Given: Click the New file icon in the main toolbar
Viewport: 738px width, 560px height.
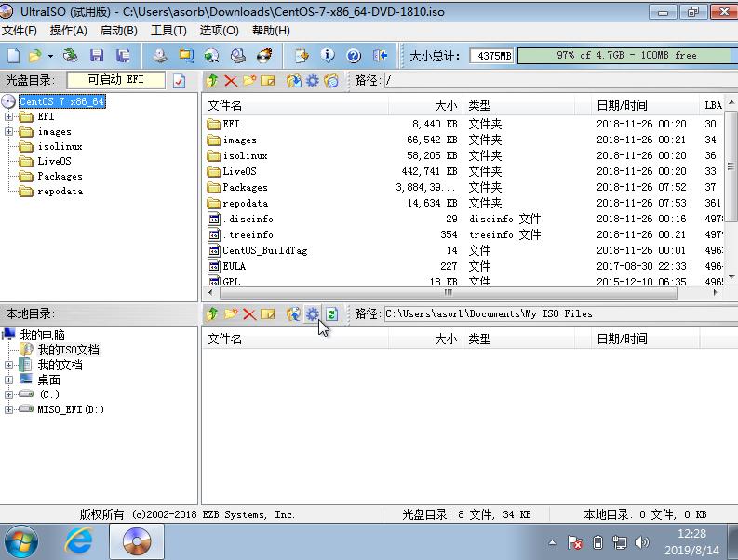Looking at the screenshot, I should (13, 56).
